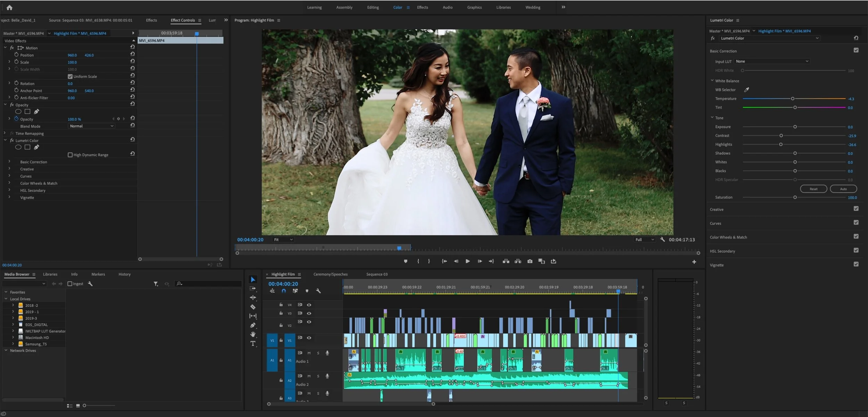868x417 pixels.
Task: Click the Home icon at top left
Action: (x=9, y=7)
